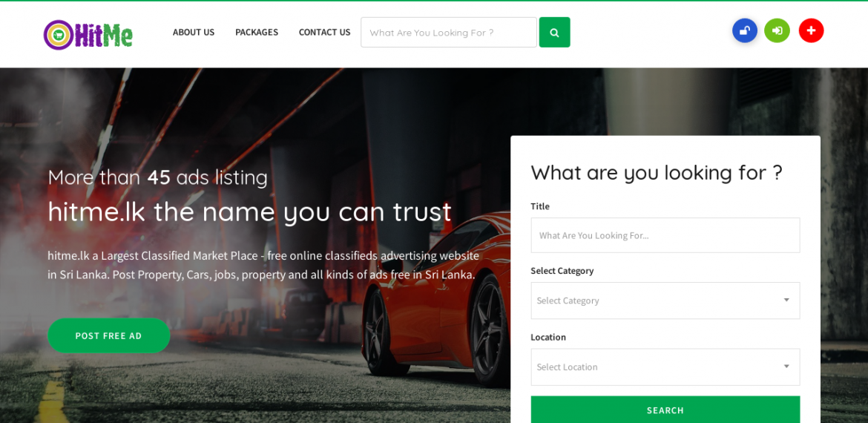The height and width of the screenshot is (423, 868).
Task: Open the blue unlock register icon
Action: click(x=745, y=30)
